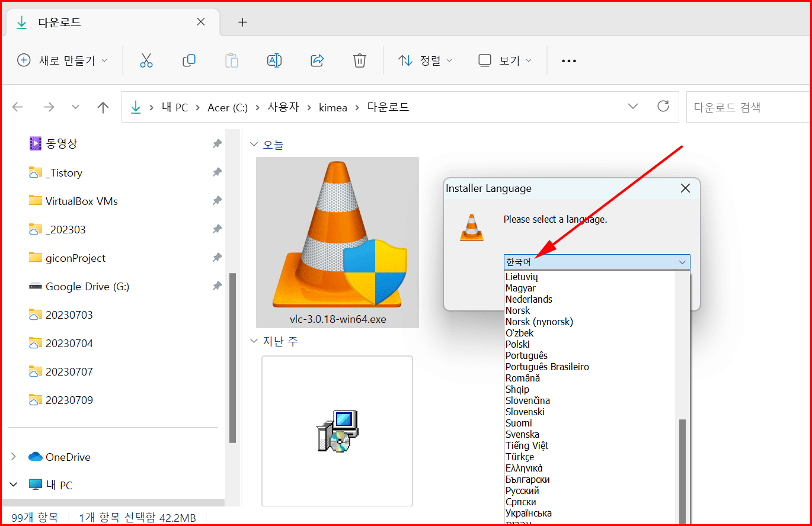Click the navigation pane scrollbar
The width and height of the screenshot is (812, 526).
tap(233, 358)
